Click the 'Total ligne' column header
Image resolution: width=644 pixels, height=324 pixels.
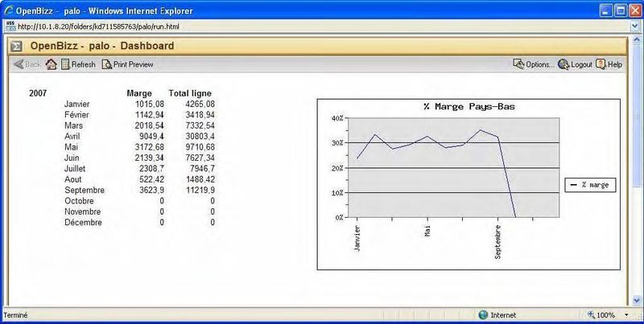(x=190, y=93)
